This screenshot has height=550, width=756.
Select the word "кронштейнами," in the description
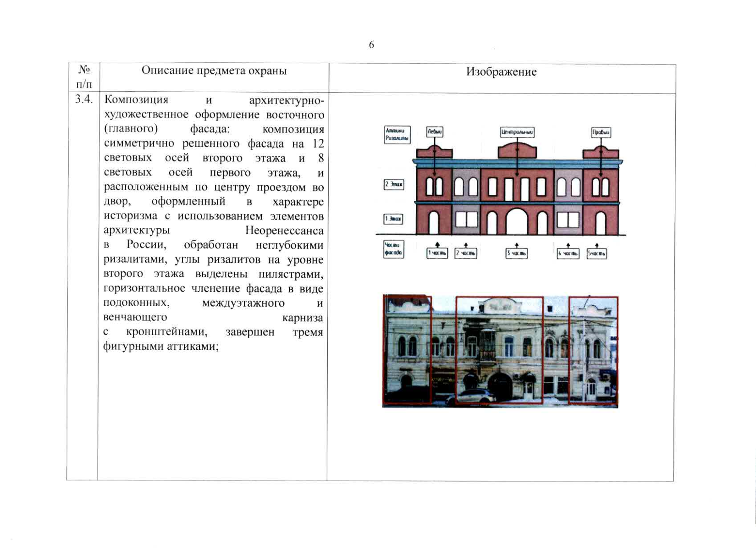coord(167,332)
